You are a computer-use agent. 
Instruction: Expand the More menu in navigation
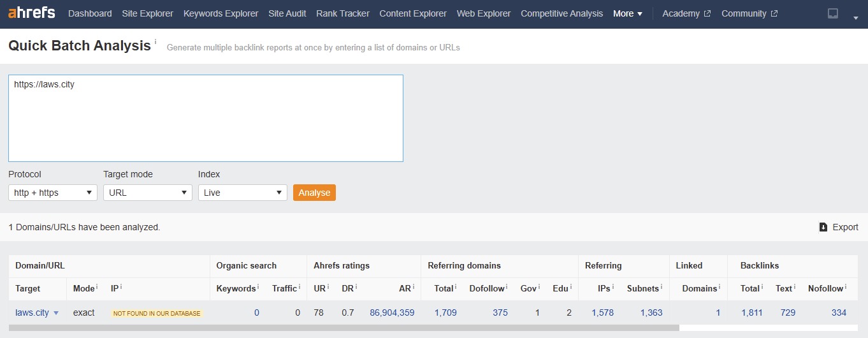click(x=627, y=13)
